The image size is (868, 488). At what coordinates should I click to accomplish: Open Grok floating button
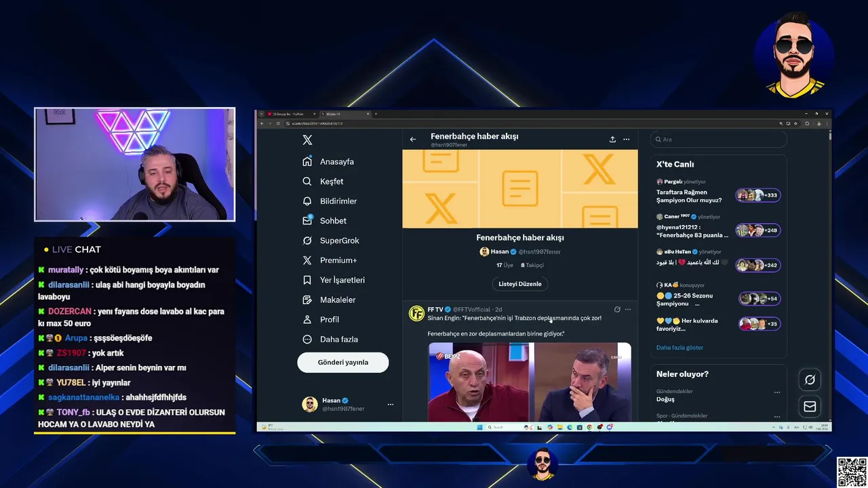pyautogui.click(x=810, y=380)
